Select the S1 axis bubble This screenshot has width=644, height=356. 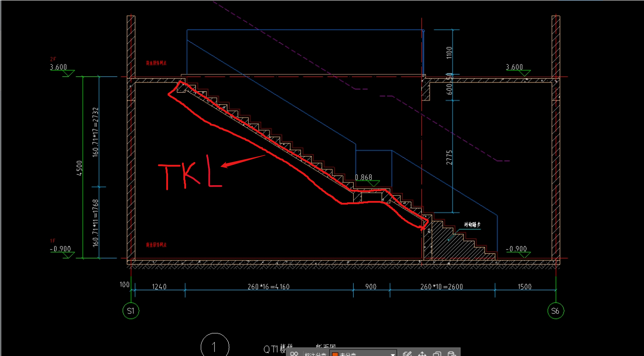point(131,311)
